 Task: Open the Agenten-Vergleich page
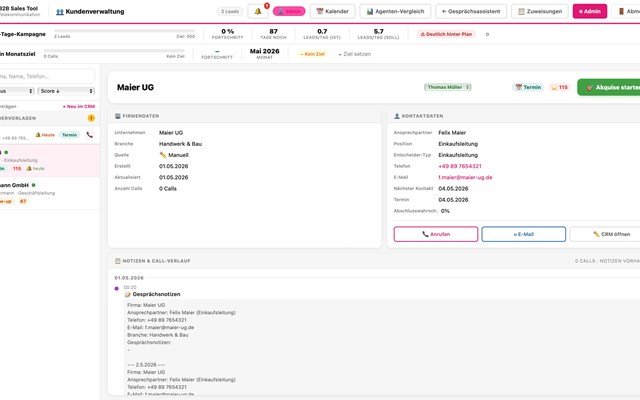click(x=395, y=11)
